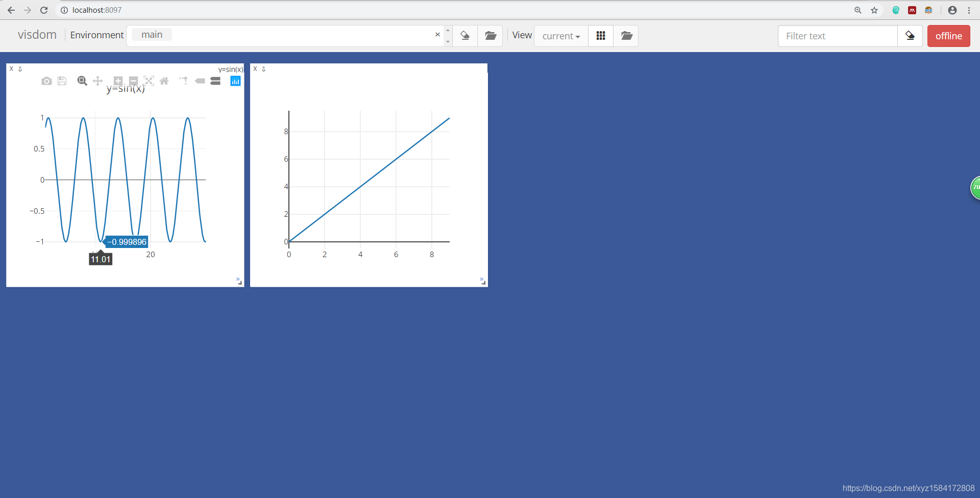
Task: Click the Zoom out minus icon
Action: 133,81
